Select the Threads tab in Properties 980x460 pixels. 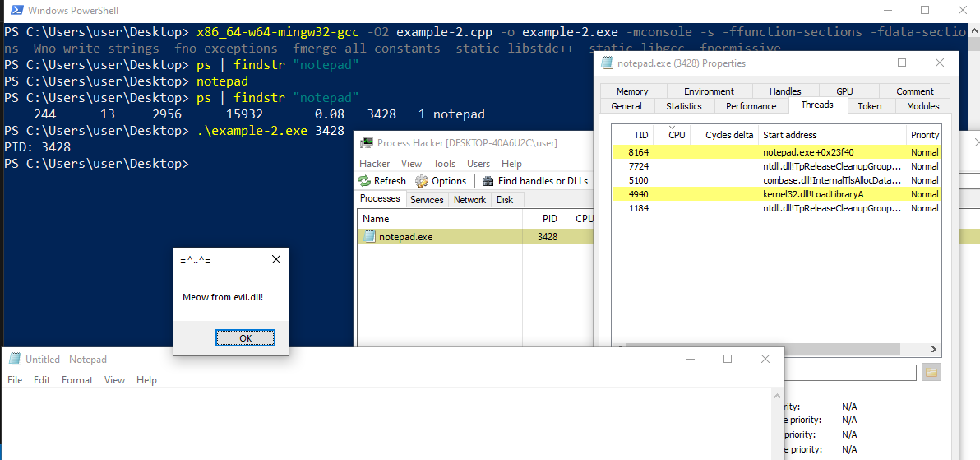[817, 105]
